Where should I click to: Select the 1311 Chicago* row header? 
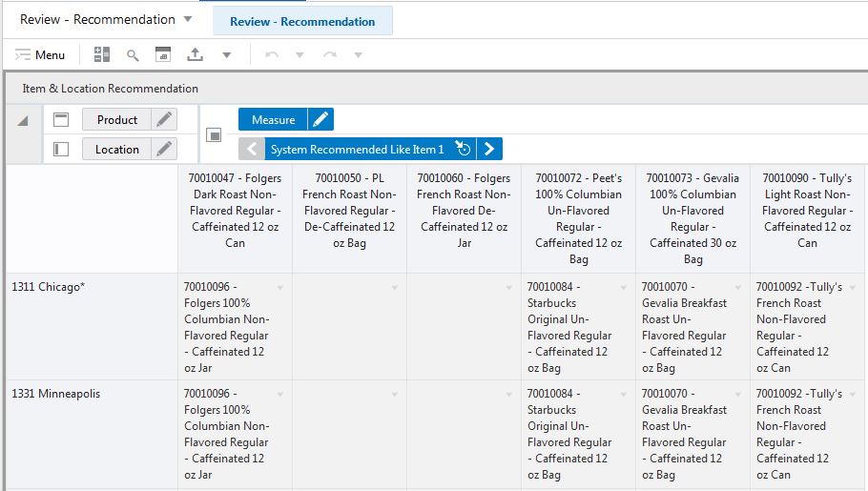click(92, 326)
